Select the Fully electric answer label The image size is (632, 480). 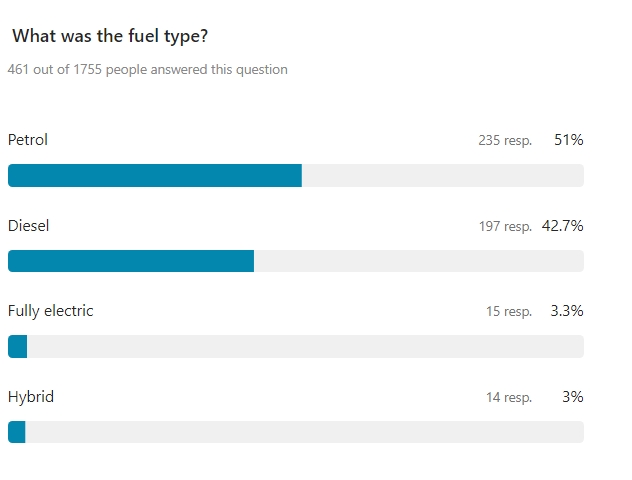pos(51,311)
